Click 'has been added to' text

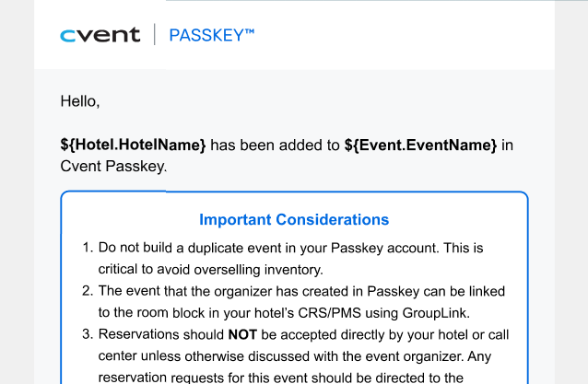click(x=275, y=145)
